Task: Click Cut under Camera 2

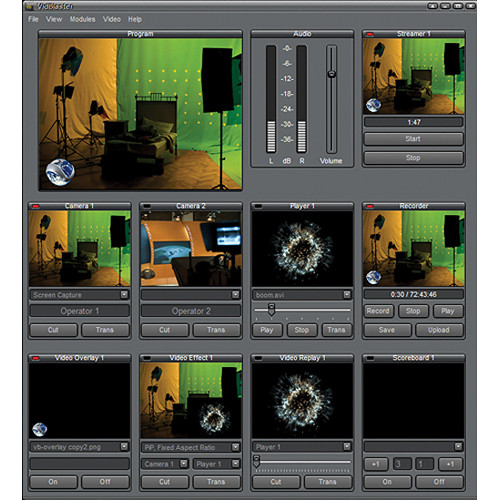Action: (165, 330)
